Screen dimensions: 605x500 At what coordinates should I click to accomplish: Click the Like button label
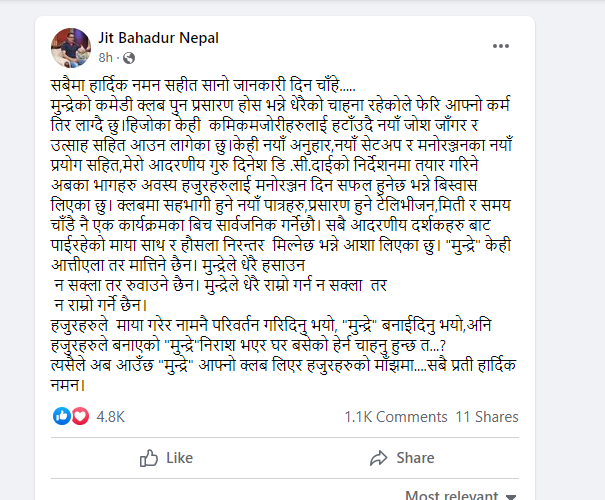pos(179,458)
